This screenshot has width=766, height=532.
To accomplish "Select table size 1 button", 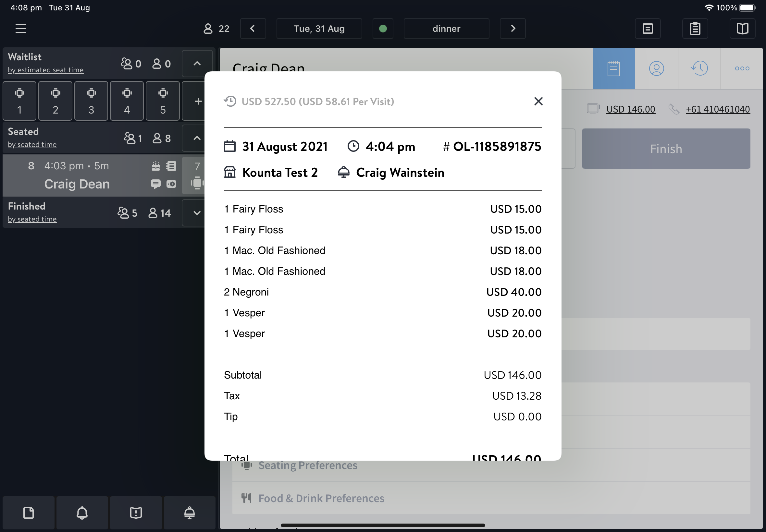I will coord(20,101).
